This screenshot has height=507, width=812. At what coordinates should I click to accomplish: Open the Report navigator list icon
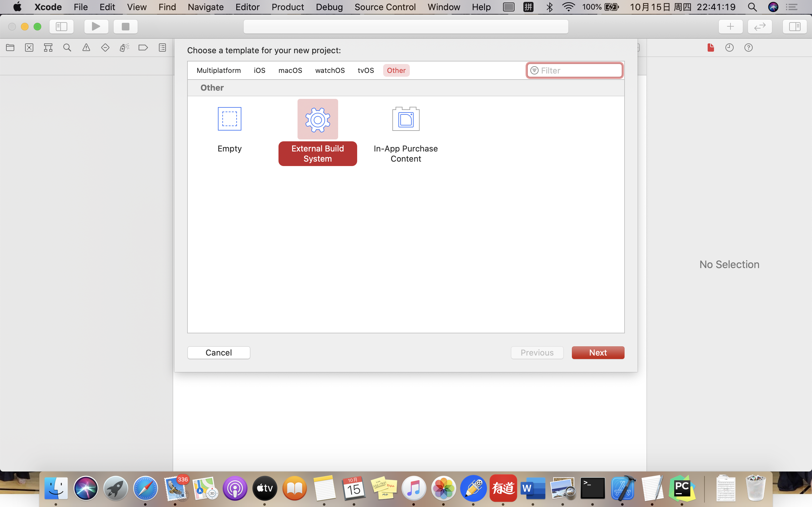click(x=162, y=47)
